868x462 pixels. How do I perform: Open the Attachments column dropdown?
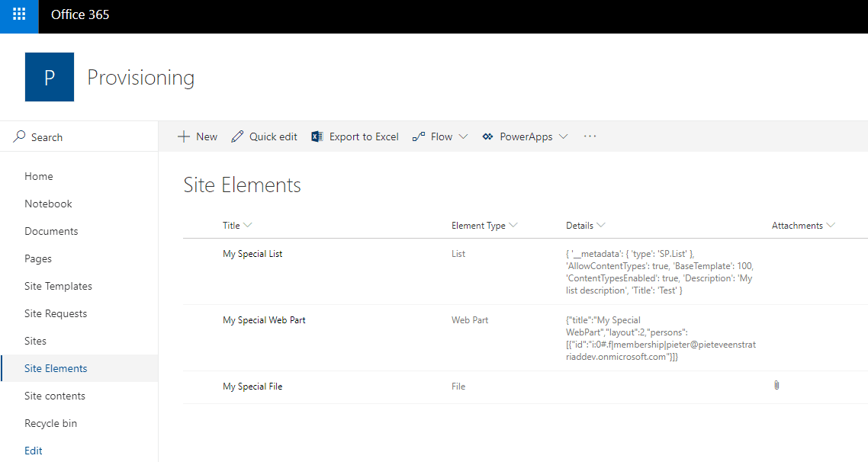click(831, 225)
